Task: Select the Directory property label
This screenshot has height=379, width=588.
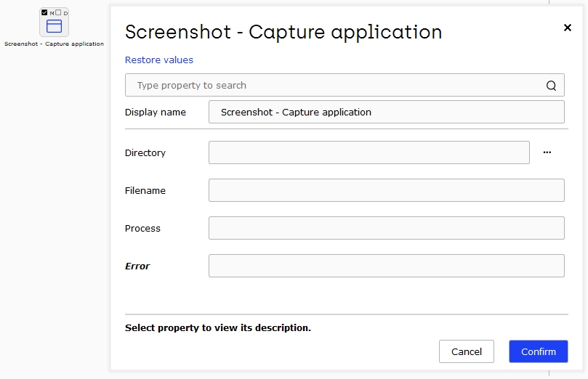Action: click(145, 152)
